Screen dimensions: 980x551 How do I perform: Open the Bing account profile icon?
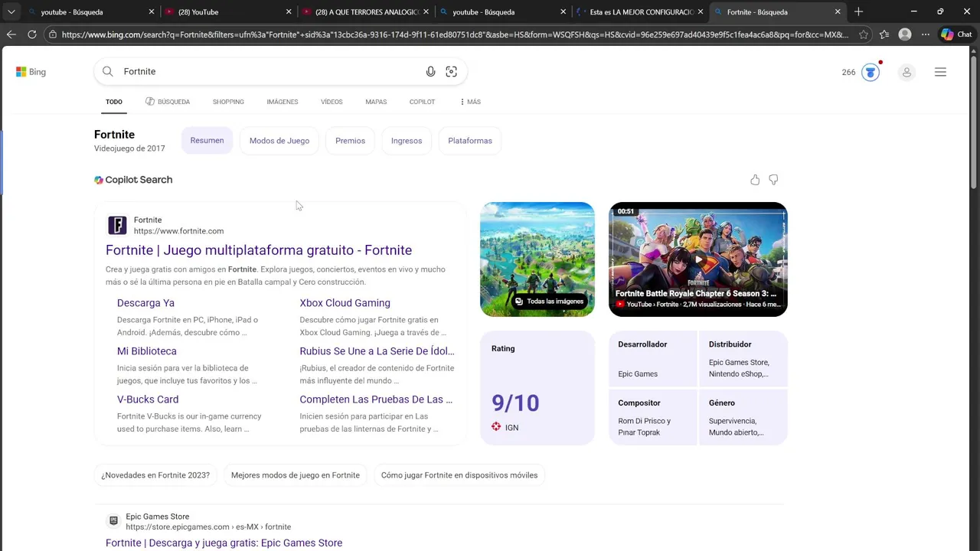pyautogui.click(x=906, y=72)
